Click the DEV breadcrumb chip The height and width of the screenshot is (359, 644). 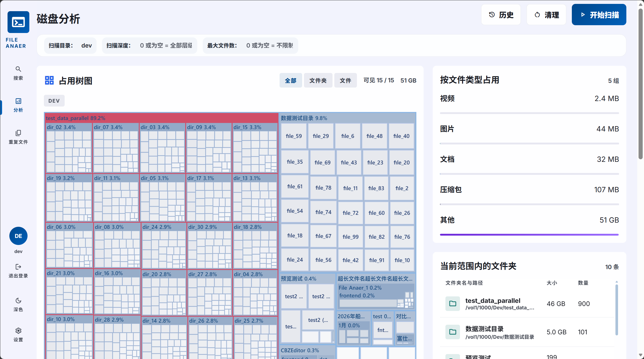click(54, 101)
